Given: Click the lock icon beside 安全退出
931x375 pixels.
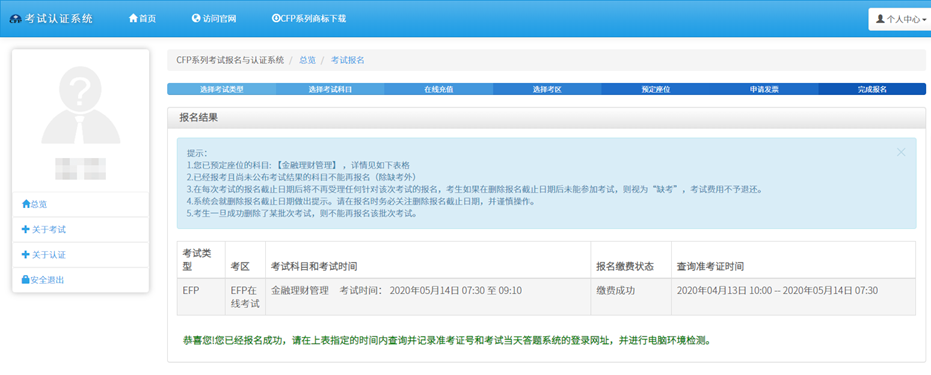Looking at the screenshot, I should pyautogui.click(x=25, y=279).
